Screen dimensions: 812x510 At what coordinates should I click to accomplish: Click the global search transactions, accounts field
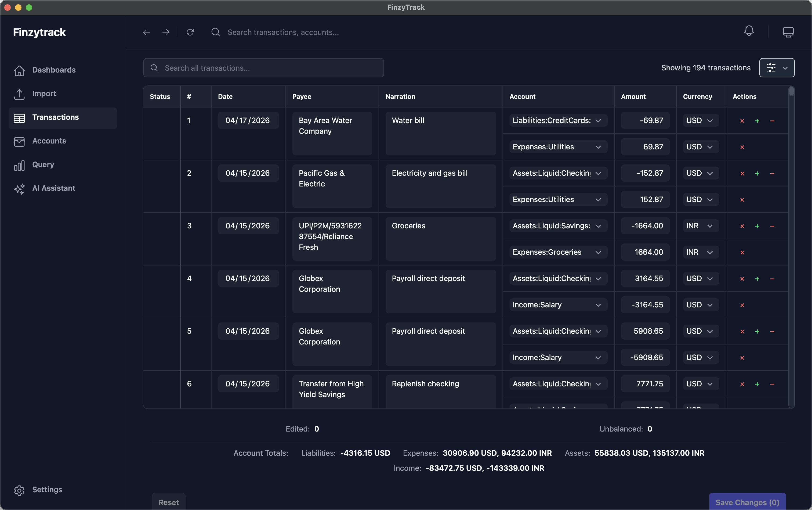tap(283, 33)
